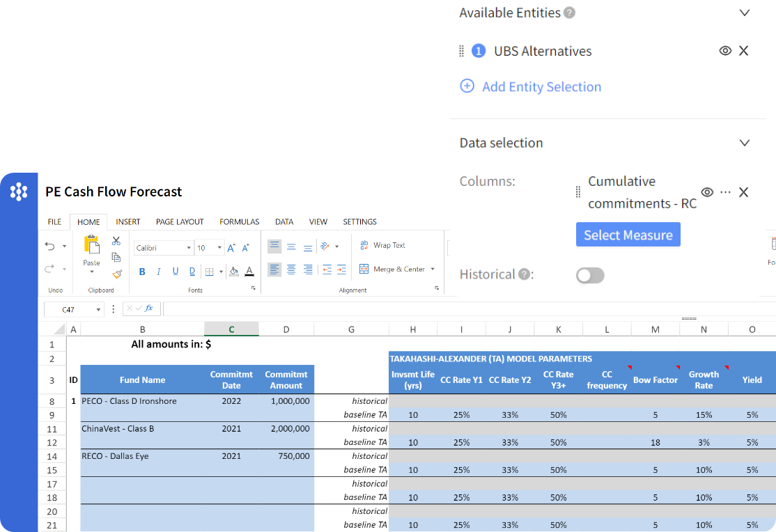Click the Select Measure button
This screenshot has width=776, height=532.
(628, 235)
